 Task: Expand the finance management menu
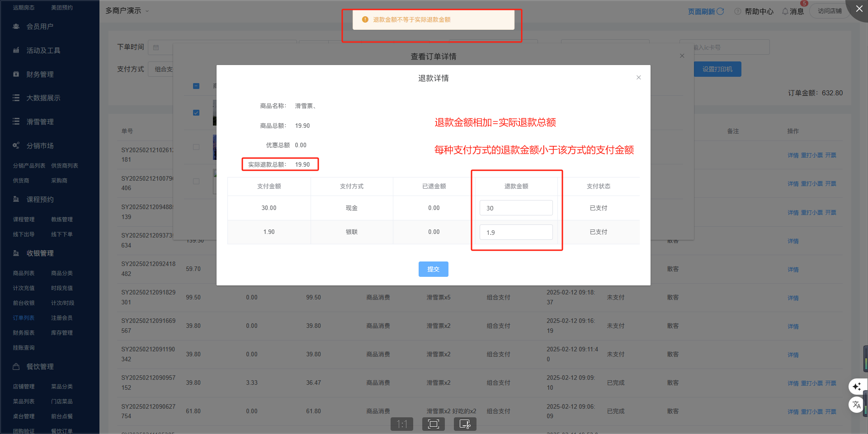(40, 75)
